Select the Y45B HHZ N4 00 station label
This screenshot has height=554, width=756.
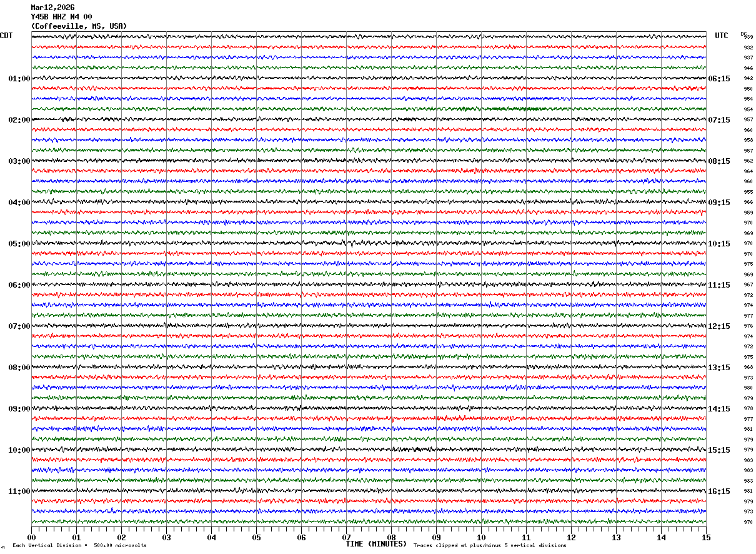click(x=61, y=17)
